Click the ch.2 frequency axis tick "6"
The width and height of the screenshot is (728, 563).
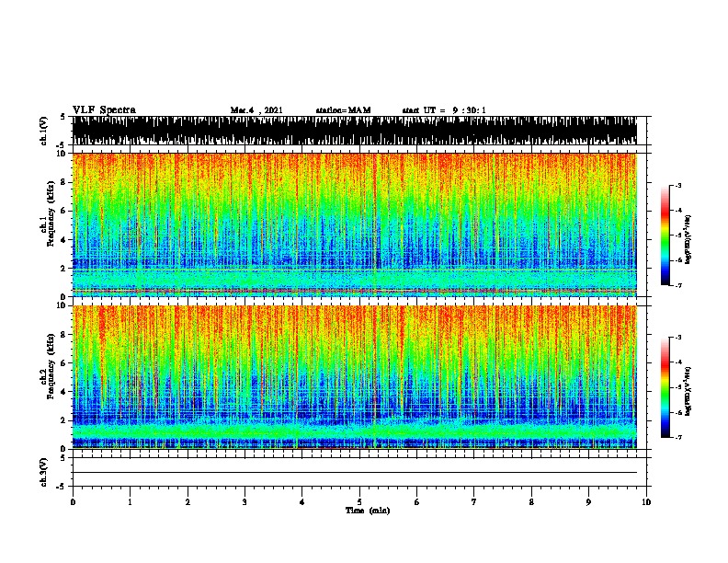[63, 363]
